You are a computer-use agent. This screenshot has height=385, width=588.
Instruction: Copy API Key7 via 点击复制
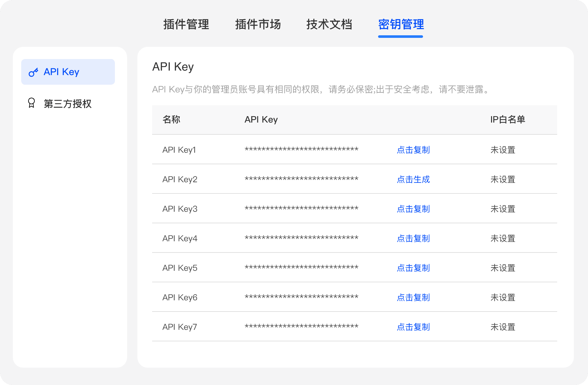click(x=413, y=327)
